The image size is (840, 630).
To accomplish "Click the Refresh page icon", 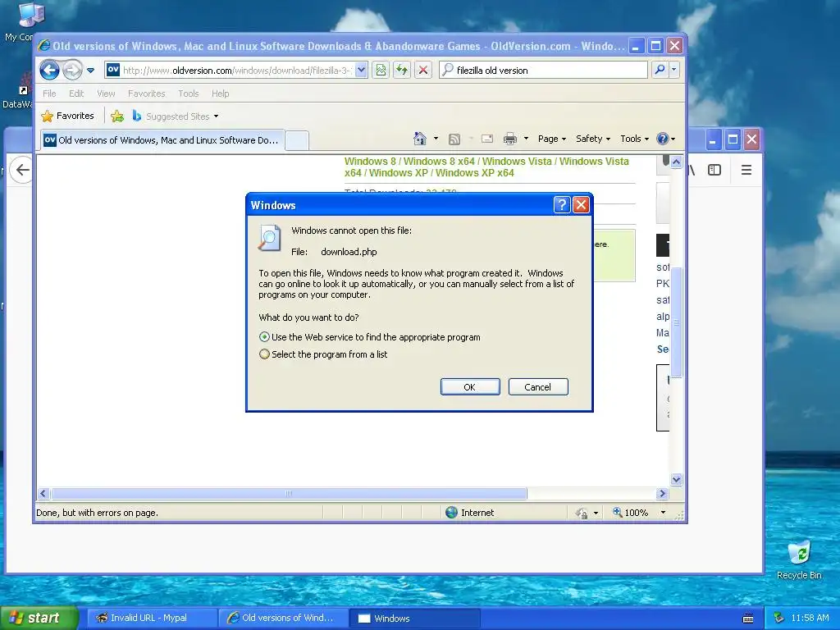I will pos(402,71).
